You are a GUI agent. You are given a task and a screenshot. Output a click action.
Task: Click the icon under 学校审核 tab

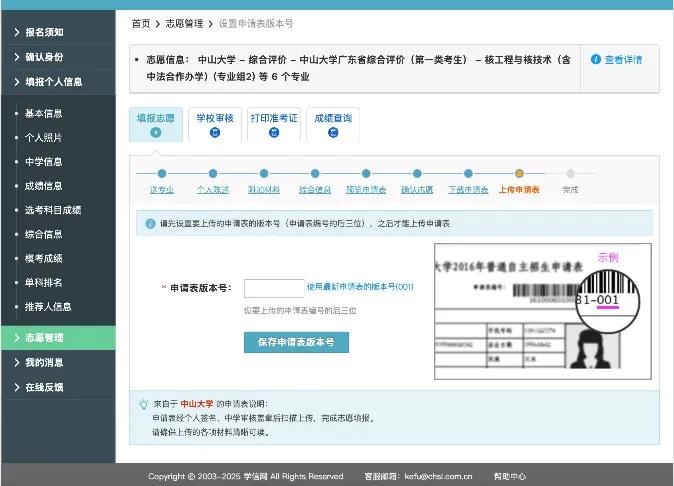point(215,132)
